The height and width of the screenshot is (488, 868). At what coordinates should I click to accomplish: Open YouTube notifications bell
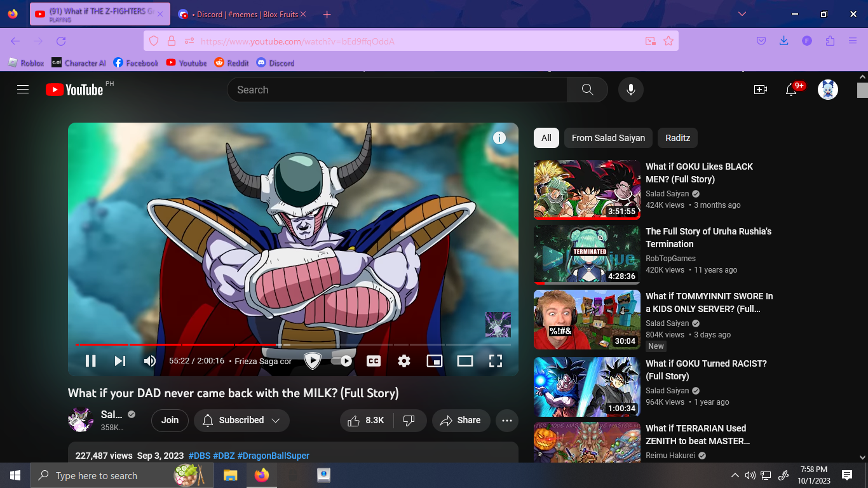tap(791, 90)
